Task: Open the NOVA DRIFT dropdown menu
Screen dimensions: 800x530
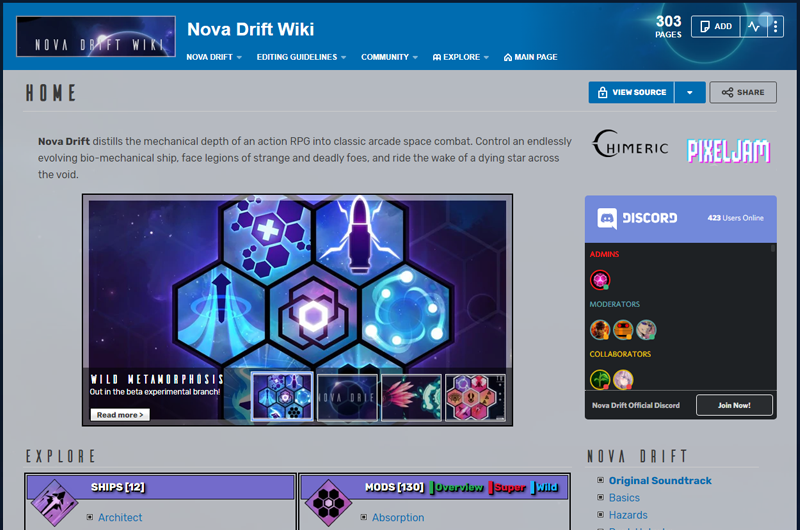Action: [x=214, y=57]
